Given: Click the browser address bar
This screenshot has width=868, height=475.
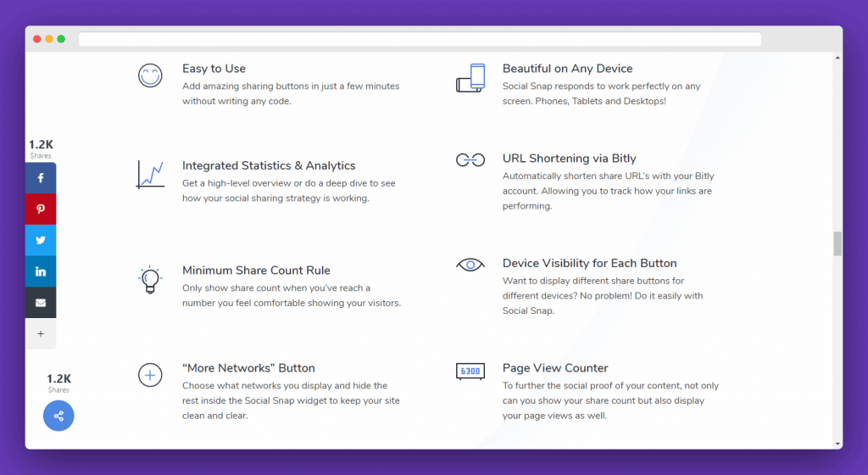Looking at the screenshot, I should (420, 39).
